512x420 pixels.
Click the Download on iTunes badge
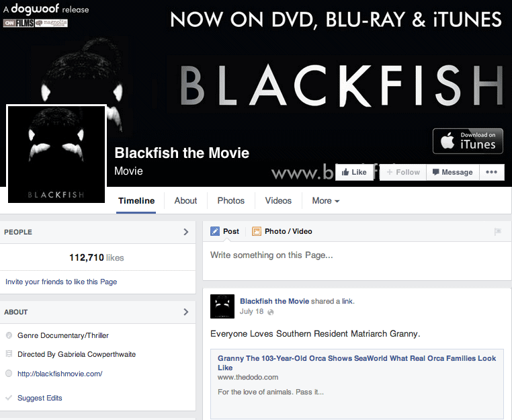tap(468, 140)
